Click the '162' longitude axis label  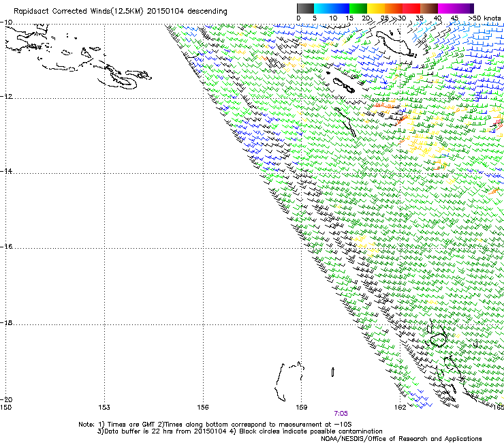click(400, 408)
